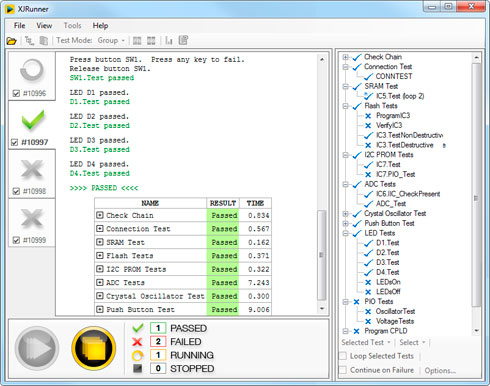Click the copy documents toolbar icon

point(44,41)
